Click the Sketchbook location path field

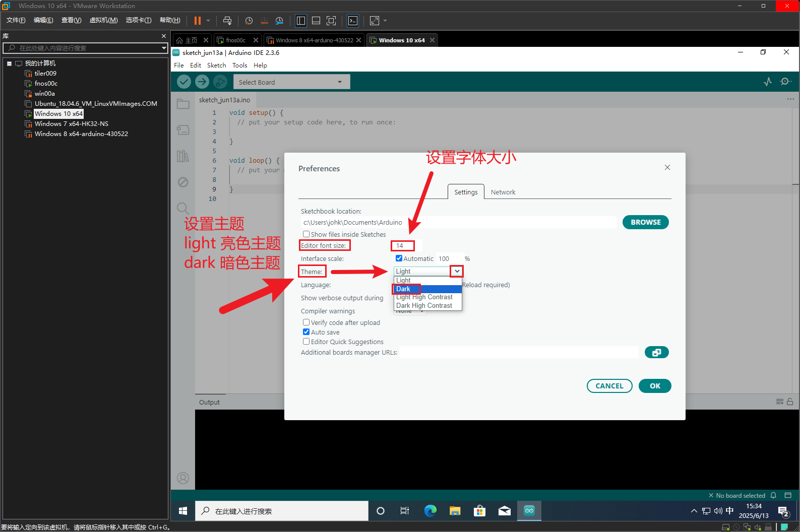458,222
